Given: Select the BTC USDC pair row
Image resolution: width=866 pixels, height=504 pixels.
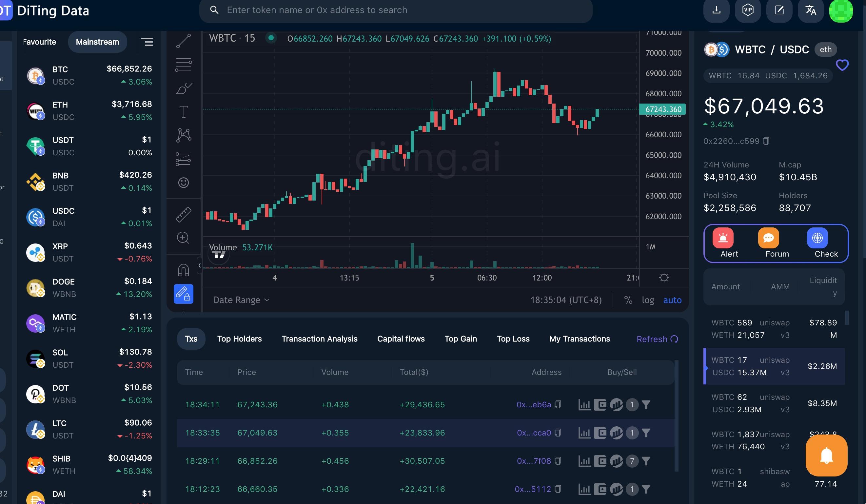Looking at the screenshot, I should tap(89, 75).
